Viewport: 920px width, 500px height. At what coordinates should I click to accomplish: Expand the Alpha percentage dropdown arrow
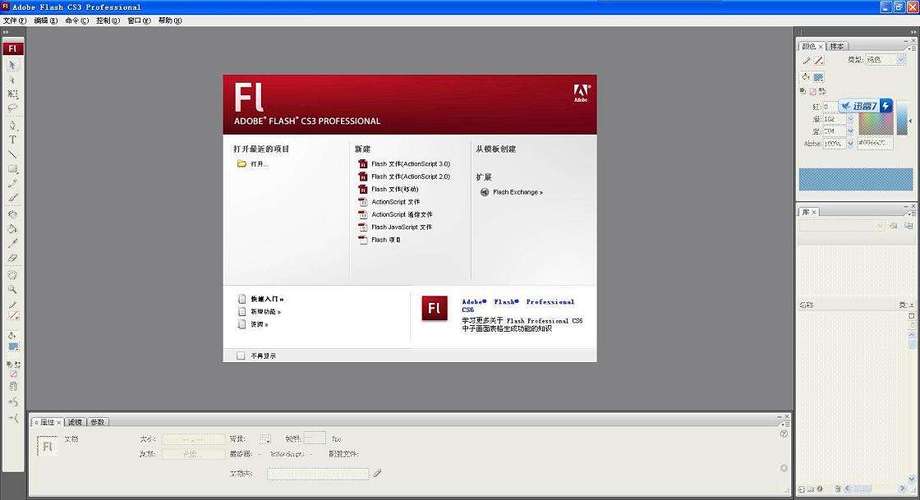(x=850, y=143)
